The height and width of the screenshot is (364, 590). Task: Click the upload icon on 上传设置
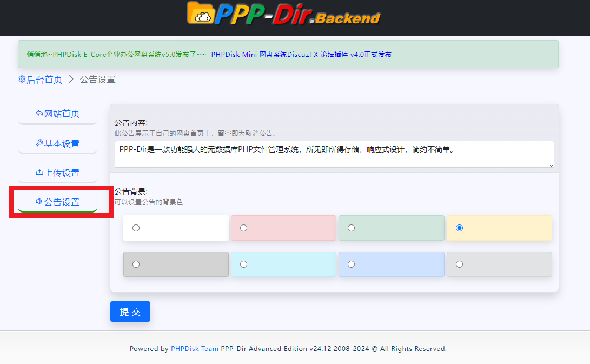[x=39, y=173]
